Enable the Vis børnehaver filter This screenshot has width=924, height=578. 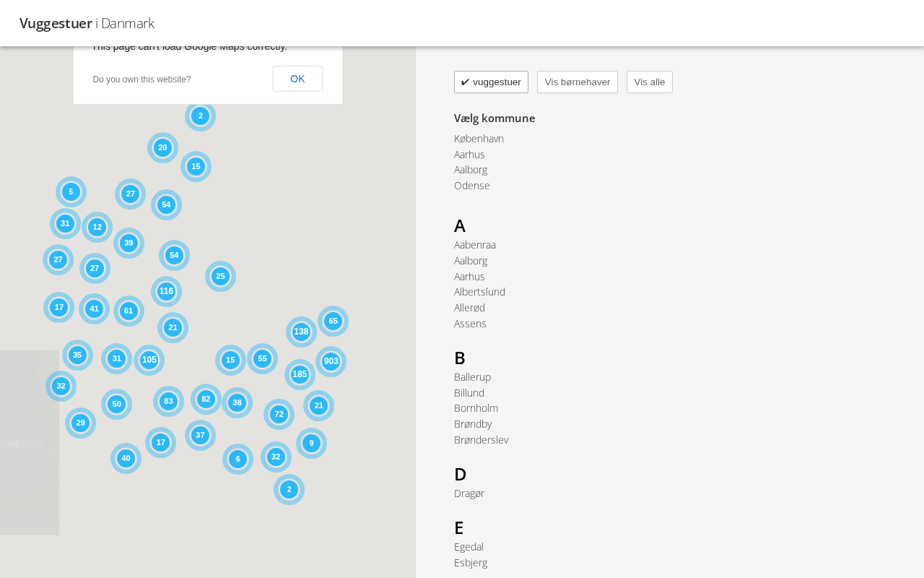click(577, 82)
